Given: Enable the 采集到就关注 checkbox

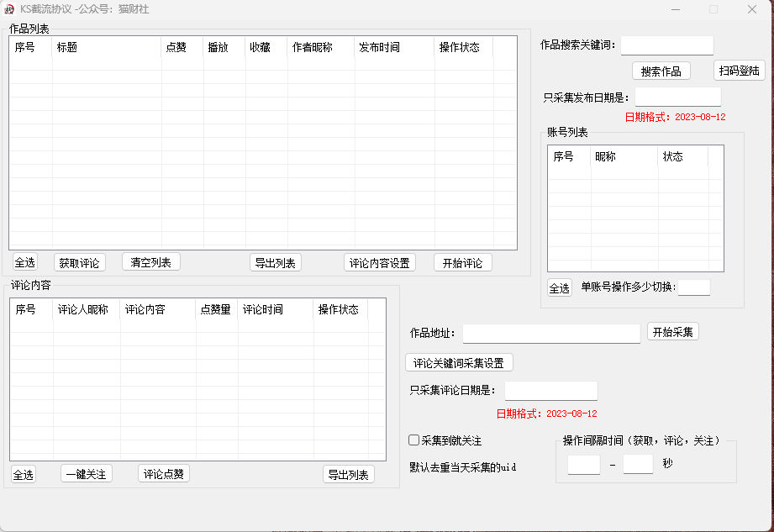Looking at the screenshot, I should click(x=413, y=440).
